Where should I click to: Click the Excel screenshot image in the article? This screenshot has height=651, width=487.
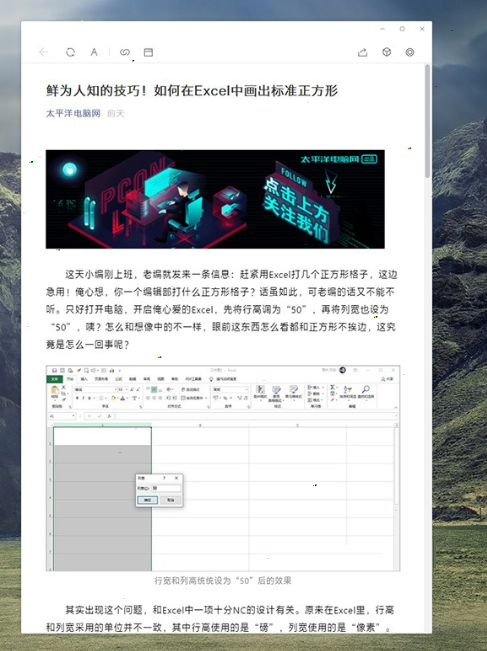[x=223, y=468]
